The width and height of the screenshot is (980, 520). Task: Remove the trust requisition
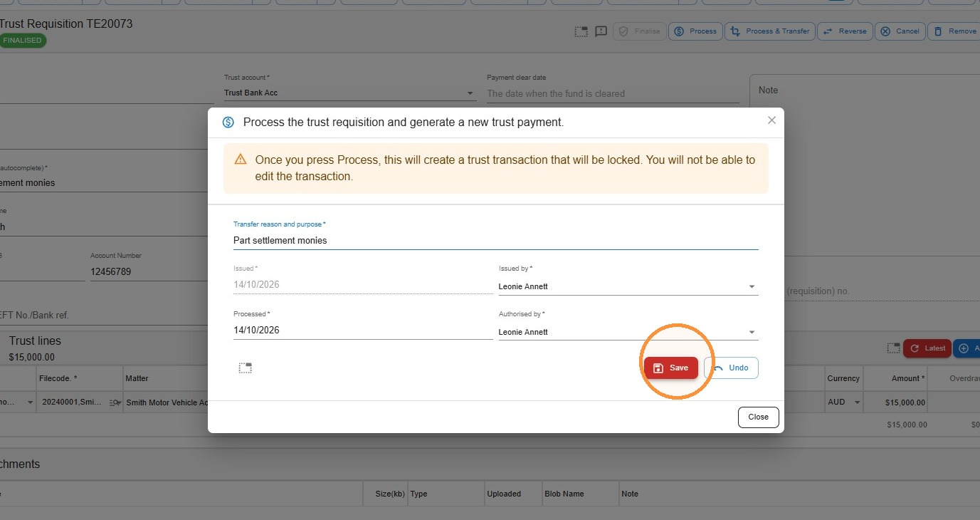point(954,31)
